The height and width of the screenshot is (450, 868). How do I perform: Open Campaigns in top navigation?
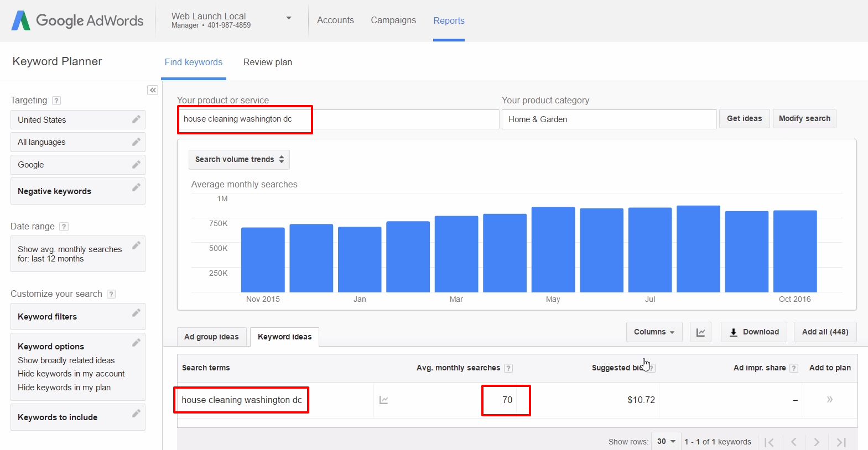[393, 20]
